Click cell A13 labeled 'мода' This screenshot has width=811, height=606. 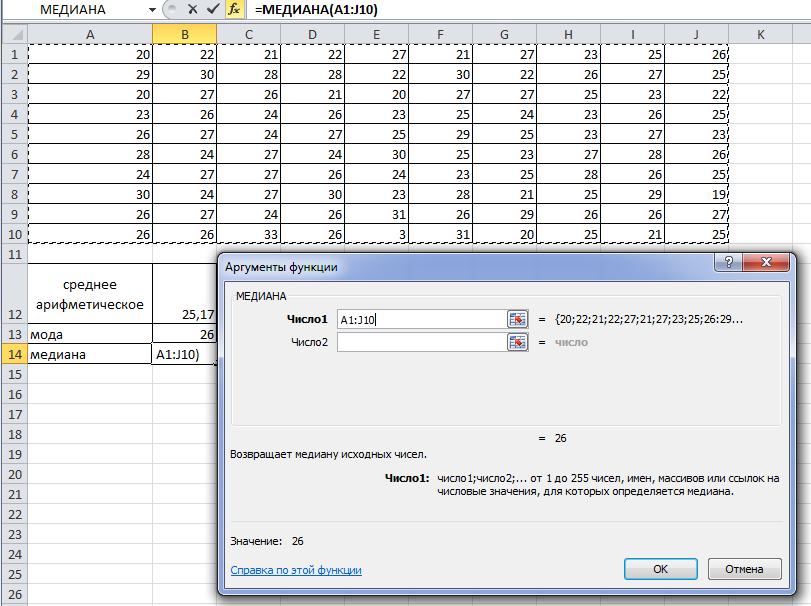(90, 334)
